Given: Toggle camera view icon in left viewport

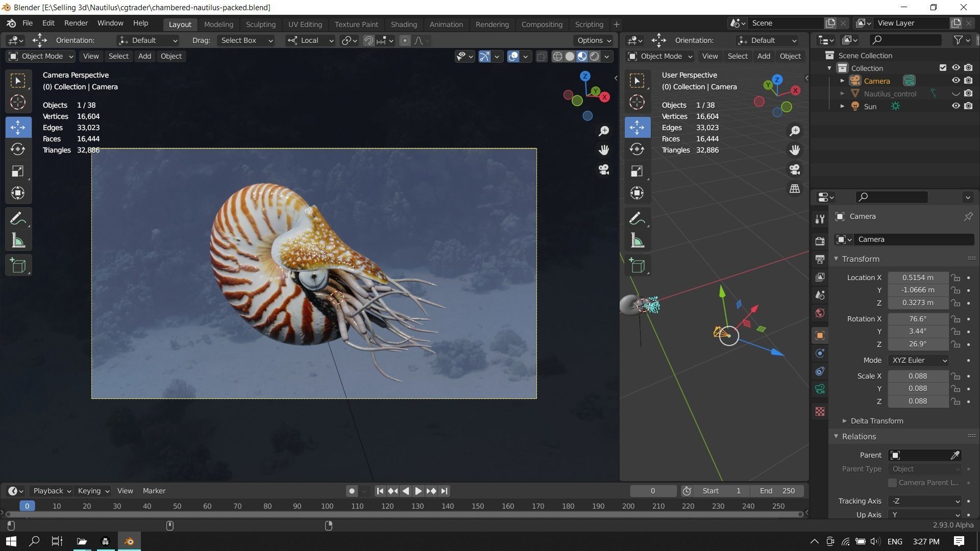Looking at the screenshot, I should point(604,169).
